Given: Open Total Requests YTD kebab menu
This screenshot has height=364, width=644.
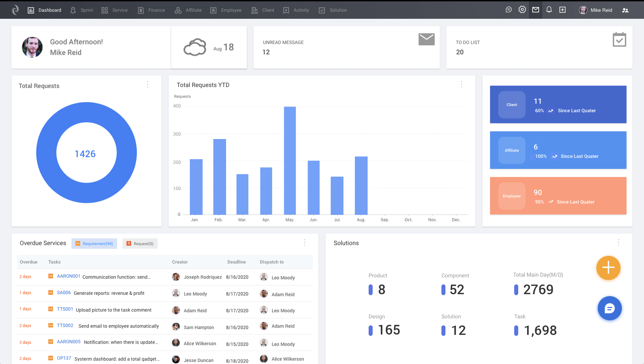Looking at the screenshot, I should [x=462, y=85].
